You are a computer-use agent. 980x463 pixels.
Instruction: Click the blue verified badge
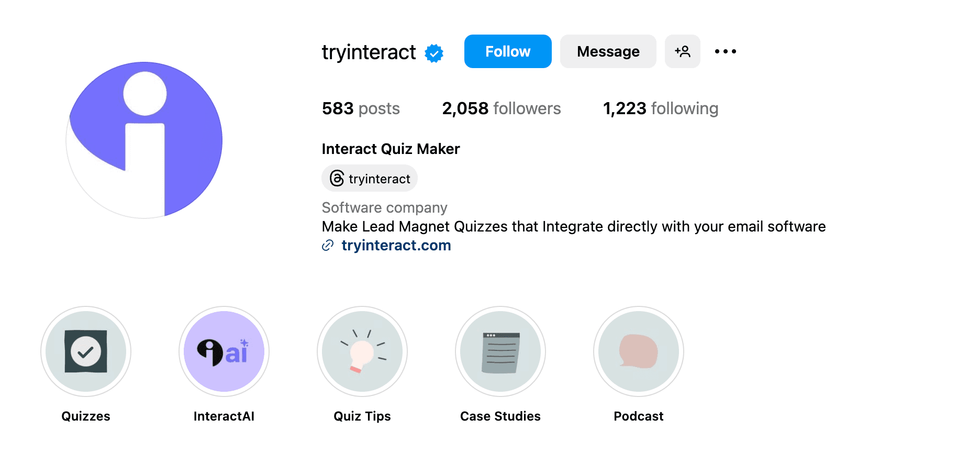coord(434,53)
